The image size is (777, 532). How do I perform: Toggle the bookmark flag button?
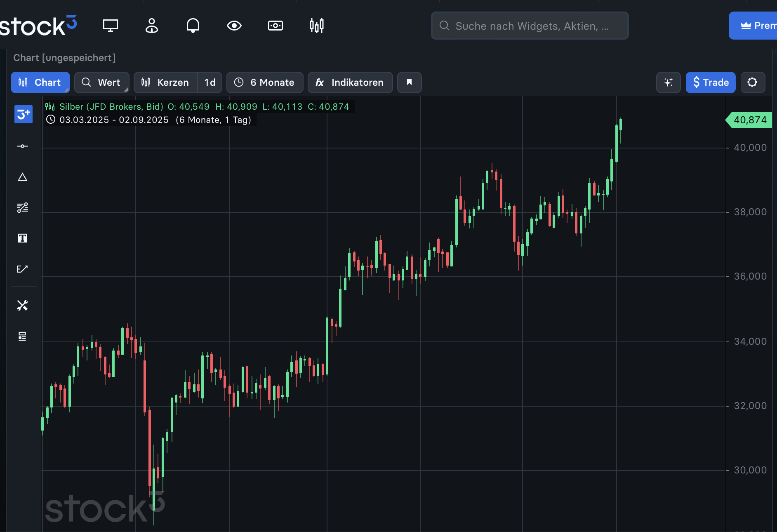409,82
